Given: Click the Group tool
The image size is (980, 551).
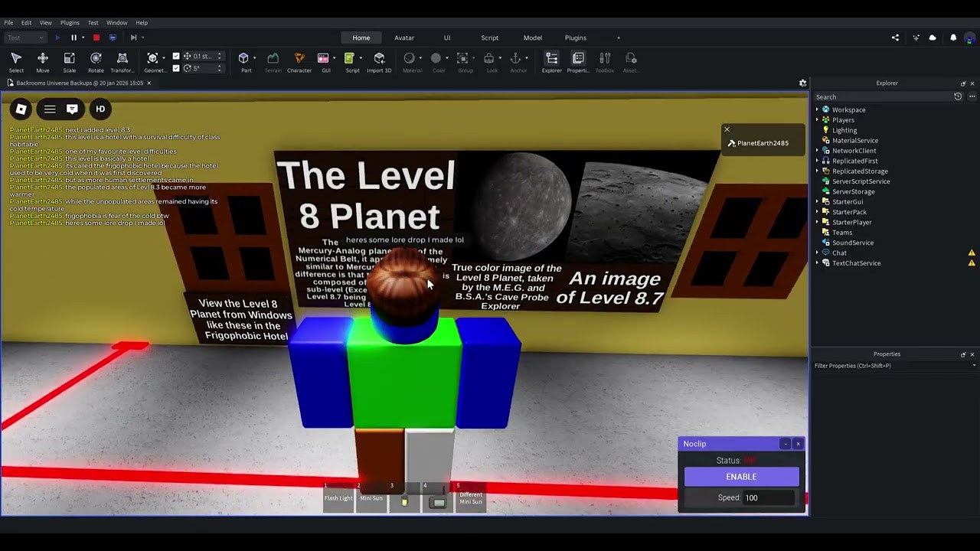Looking at the screenshot, I should (x=463, y=62).
